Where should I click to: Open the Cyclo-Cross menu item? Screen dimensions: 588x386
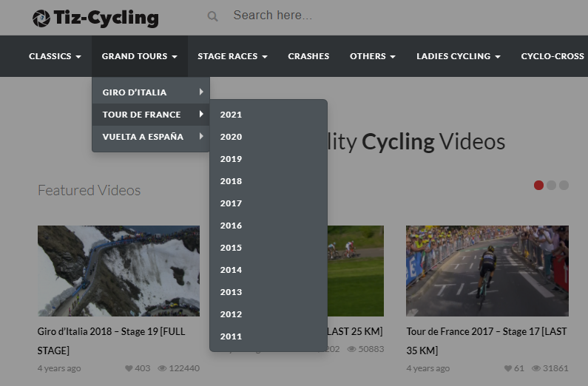point(552,56)
